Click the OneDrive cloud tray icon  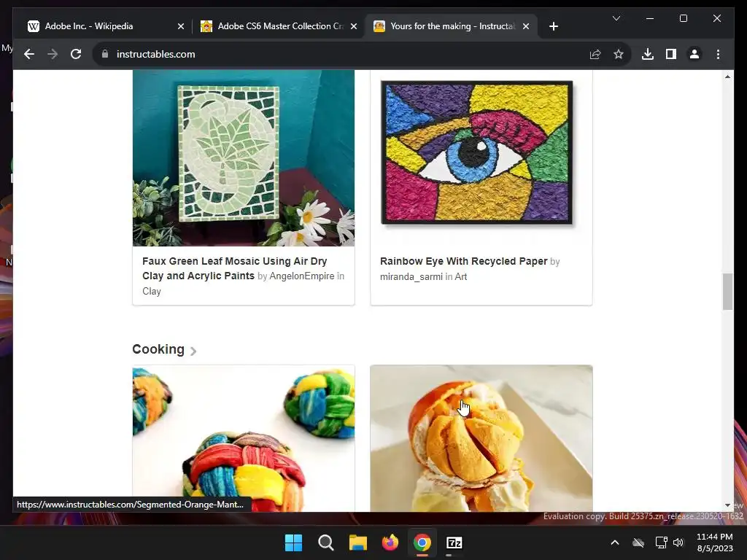point(638,542)
